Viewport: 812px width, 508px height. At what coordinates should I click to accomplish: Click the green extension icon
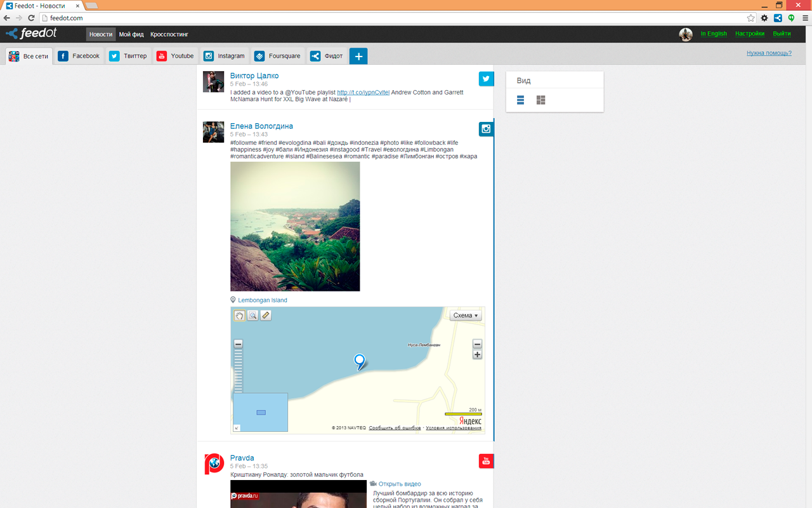791,18
